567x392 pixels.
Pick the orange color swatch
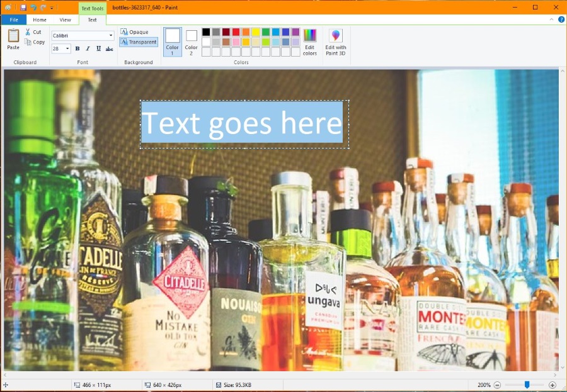point(246,32)
